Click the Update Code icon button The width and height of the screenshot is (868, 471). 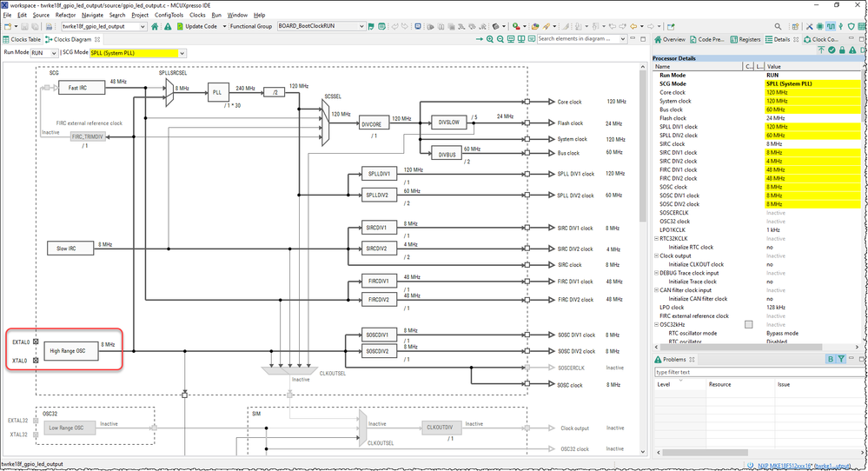click(179, 26)
